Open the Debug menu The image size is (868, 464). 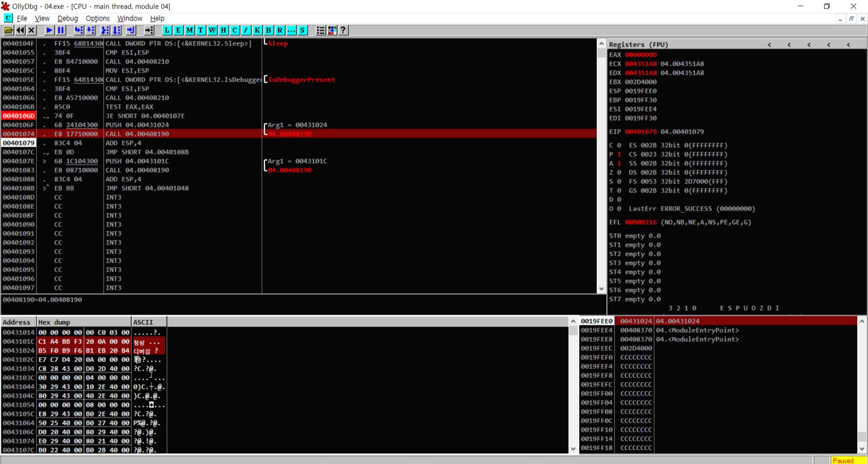tap(67, 19)
